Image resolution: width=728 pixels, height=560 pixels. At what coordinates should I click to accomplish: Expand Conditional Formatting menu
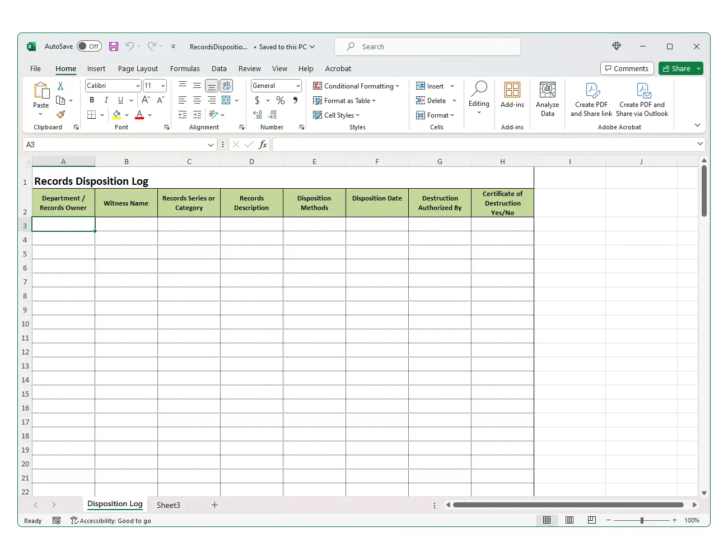coord(356,86)
